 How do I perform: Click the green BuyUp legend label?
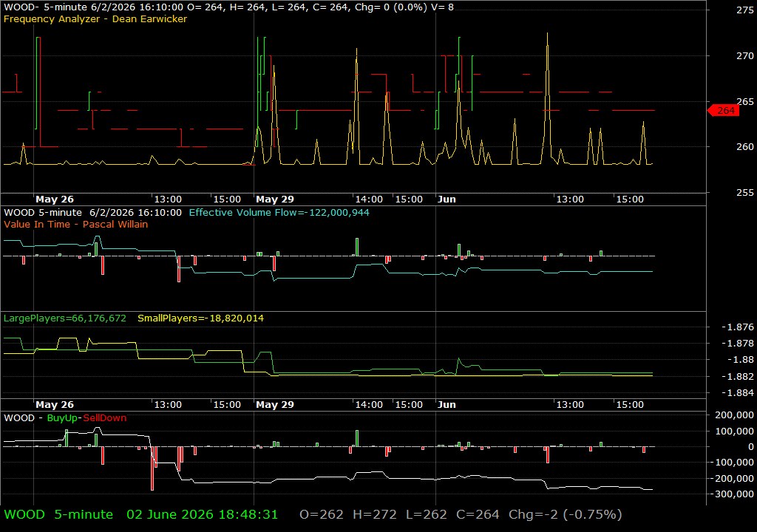(x=62, y=418)
